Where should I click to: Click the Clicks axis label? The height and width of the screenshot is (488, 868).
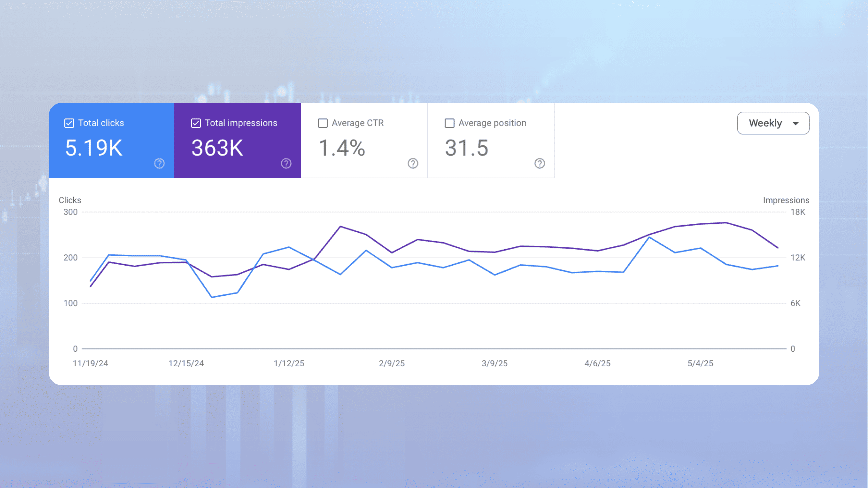pos(70,200)
